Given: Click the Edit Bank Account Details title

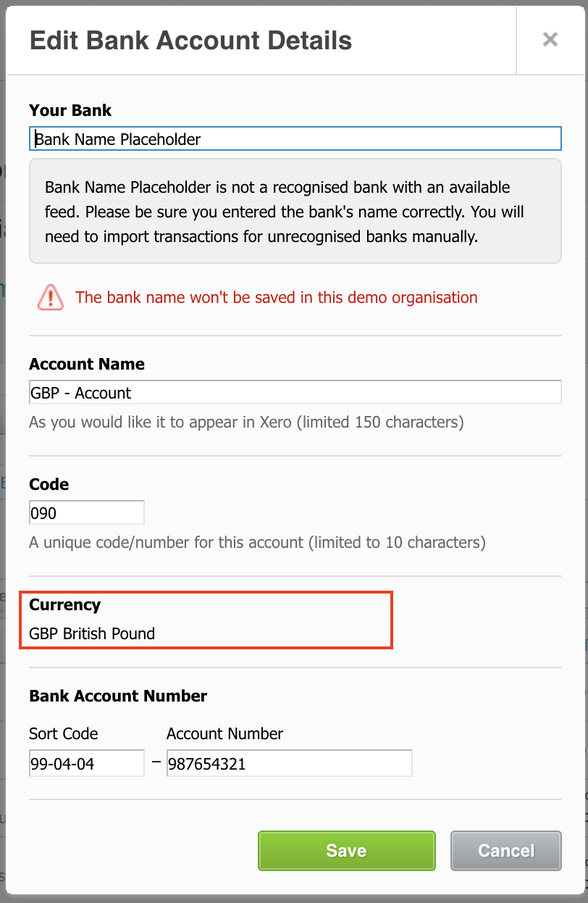Looking at the screenshot, I should click(190, 41).
